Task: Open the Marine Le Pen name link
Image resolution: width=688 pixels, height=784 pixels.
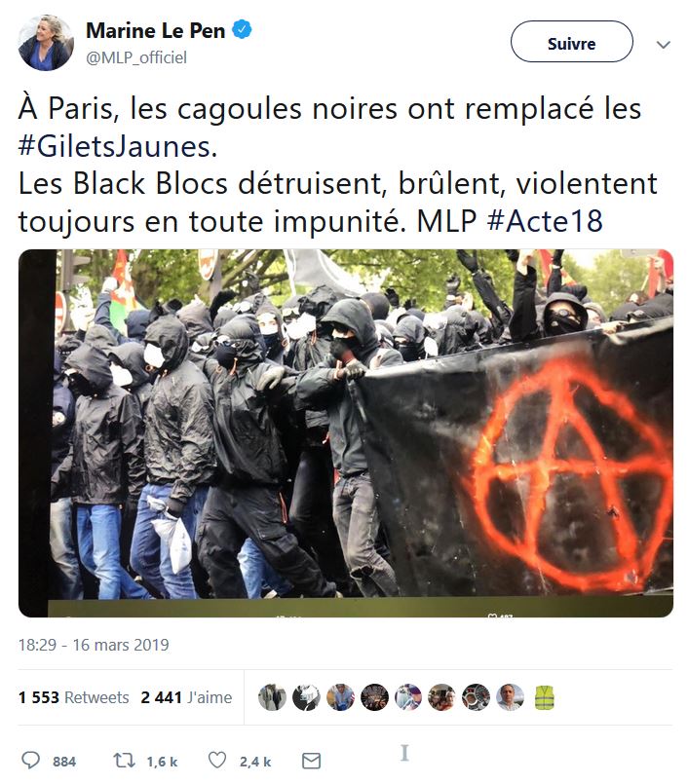Action: pos(156,30)
